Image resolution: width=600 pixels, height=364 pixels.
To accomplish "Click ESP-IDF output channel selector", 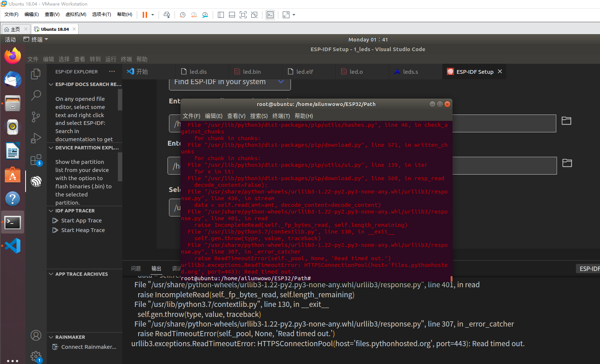I will click(589, 269).
